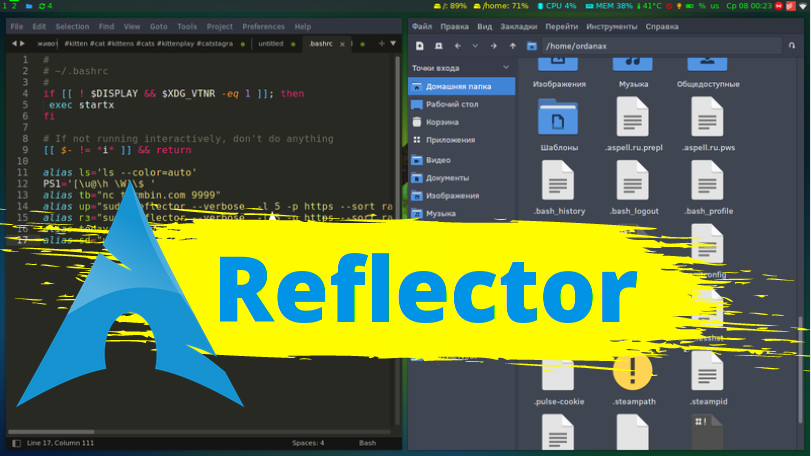This screenshot has height=456, width=811.
Task: Open the Правка menu
Action: 454,26
